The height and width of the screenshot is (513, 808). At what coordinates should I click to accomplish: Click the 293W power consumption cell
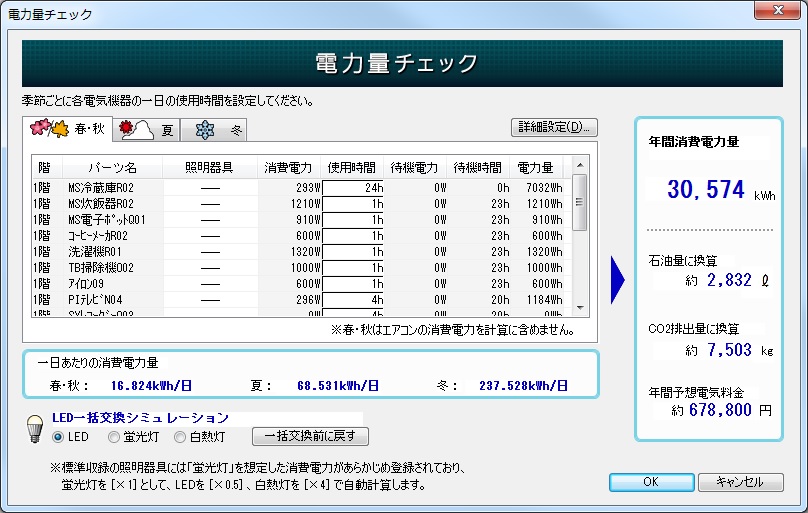[308, 188]
